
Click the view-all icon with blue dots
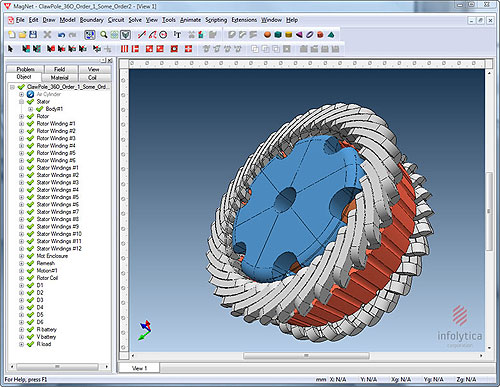tap(90, 35)
